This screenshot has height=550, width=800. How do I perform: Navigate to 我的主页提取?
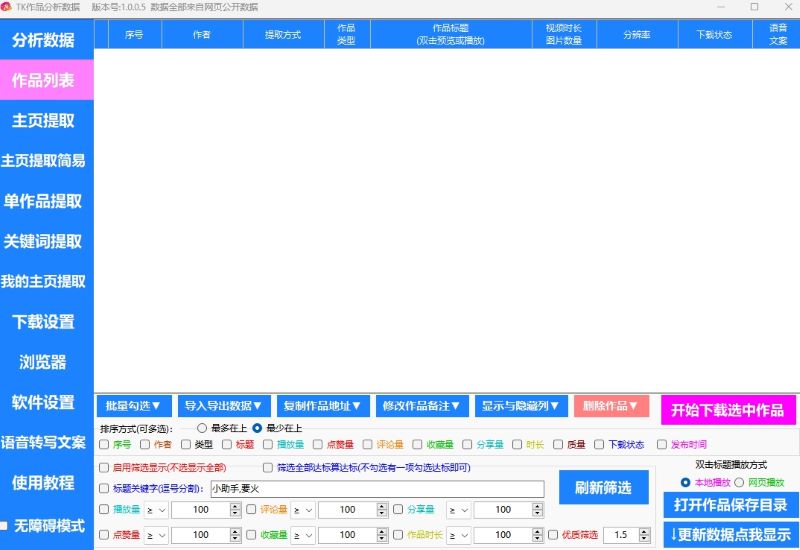[x=43, y=281]
